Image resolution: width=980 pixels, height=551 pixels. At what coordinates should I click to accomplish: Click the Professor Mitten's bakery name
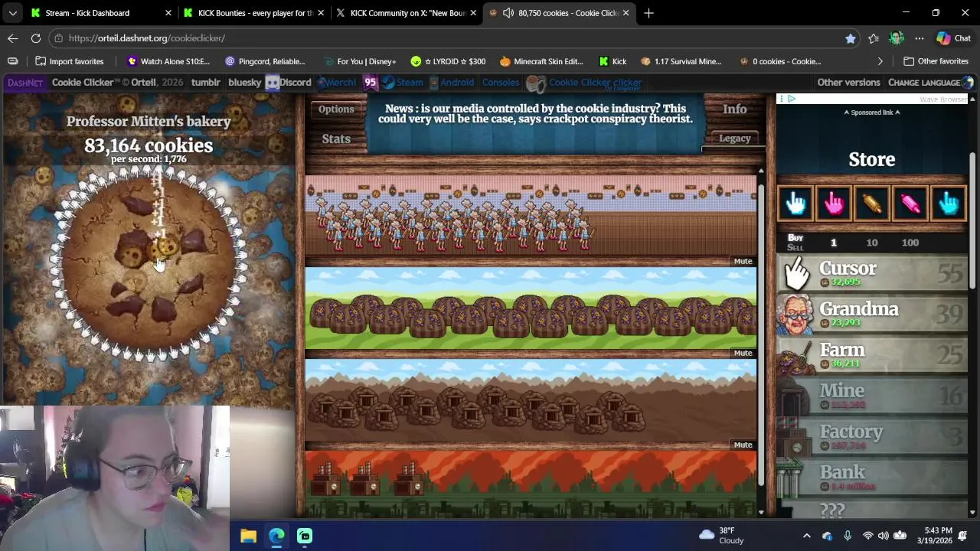tap(149, 121)
